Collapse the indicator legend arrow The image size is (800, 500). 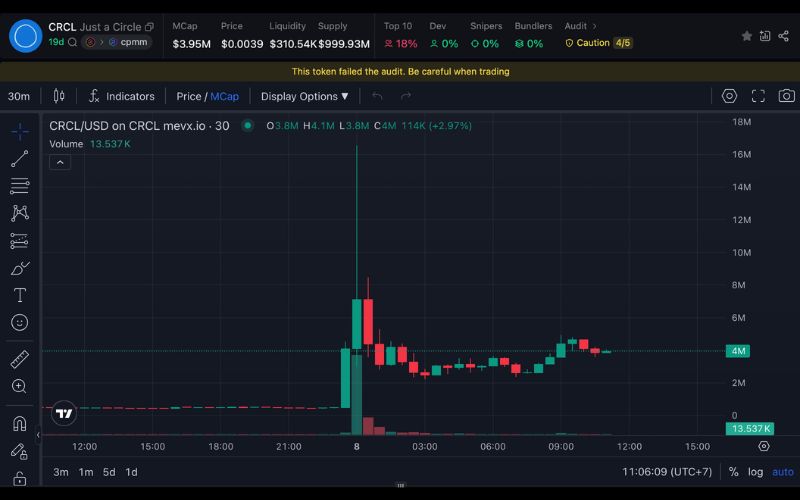click(60, 162)
